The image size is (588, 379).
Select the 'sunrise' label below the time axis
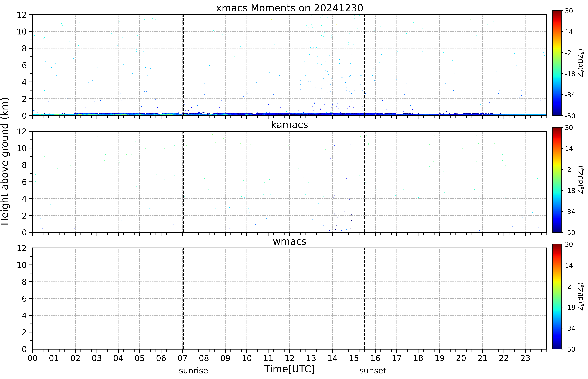coord(193,371)
